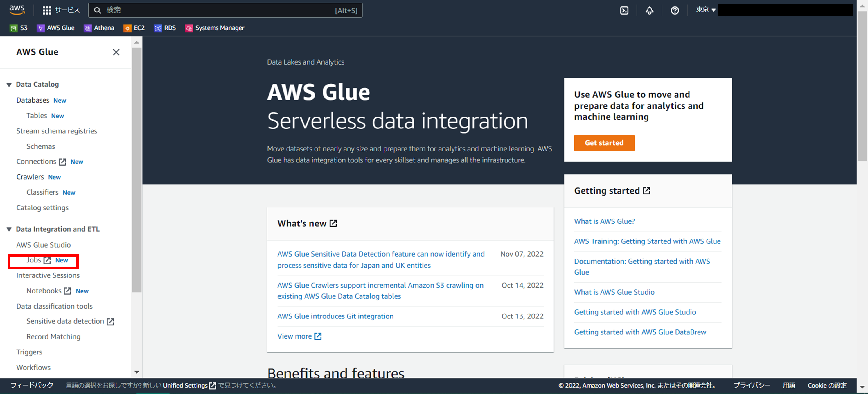Viewport: 868px width, 394px height.
Task: Open the S3 shortcut in favorites bar
Action: (19, 28)
